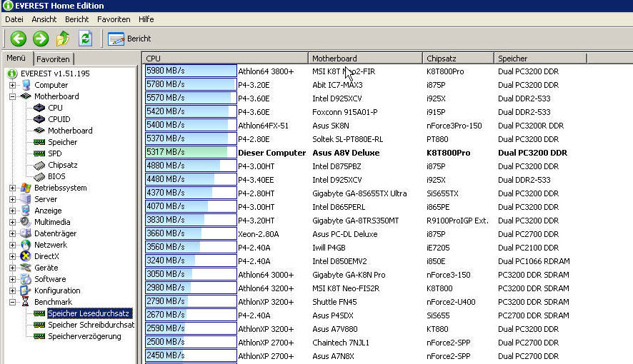Sort by the CPU column header

pos(225,59)
